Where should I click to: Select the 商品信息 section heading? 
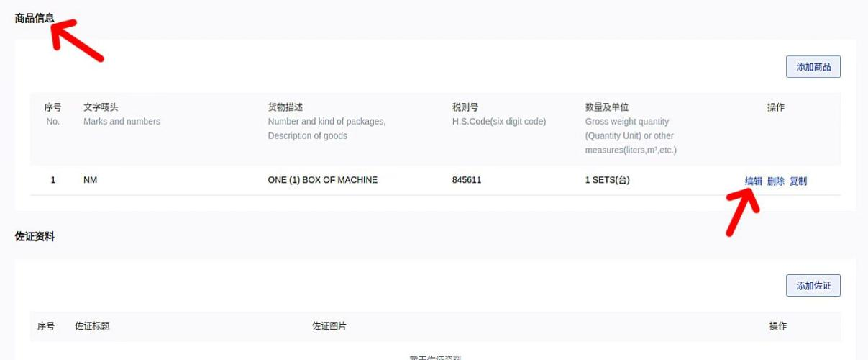coord(35,18)
